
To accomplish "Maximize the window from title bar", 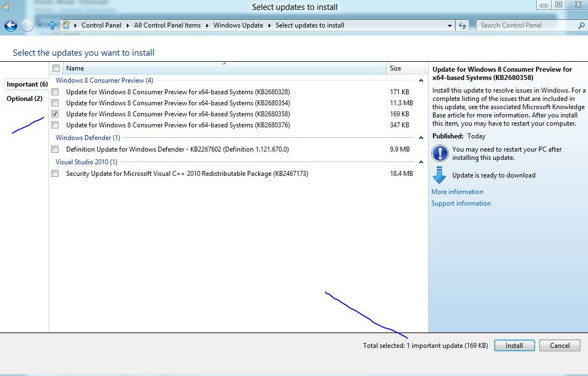I will click(x=559, y=5).
